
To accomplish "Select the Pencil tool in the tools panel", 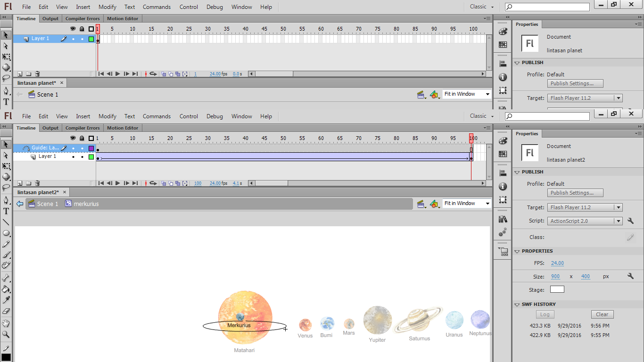I will [x=6, y=244].
